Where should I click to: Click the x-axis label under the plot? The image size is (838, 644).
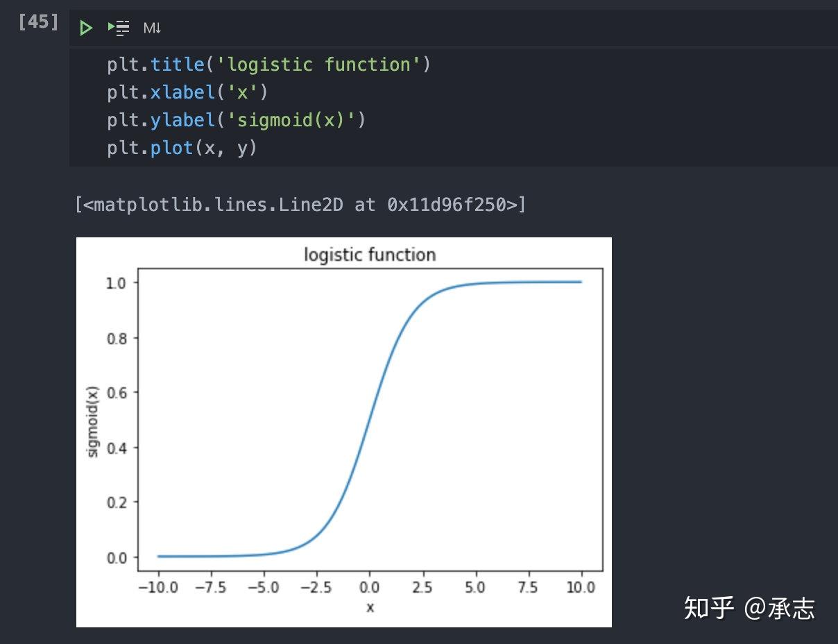coord(370,607)
